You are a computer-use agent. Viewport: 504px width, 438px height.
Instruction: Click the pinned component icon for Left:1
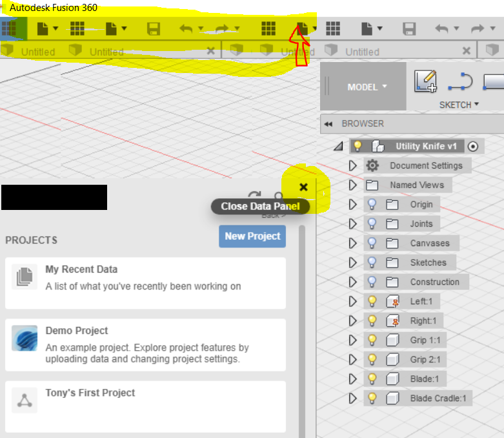coord(392,302)
